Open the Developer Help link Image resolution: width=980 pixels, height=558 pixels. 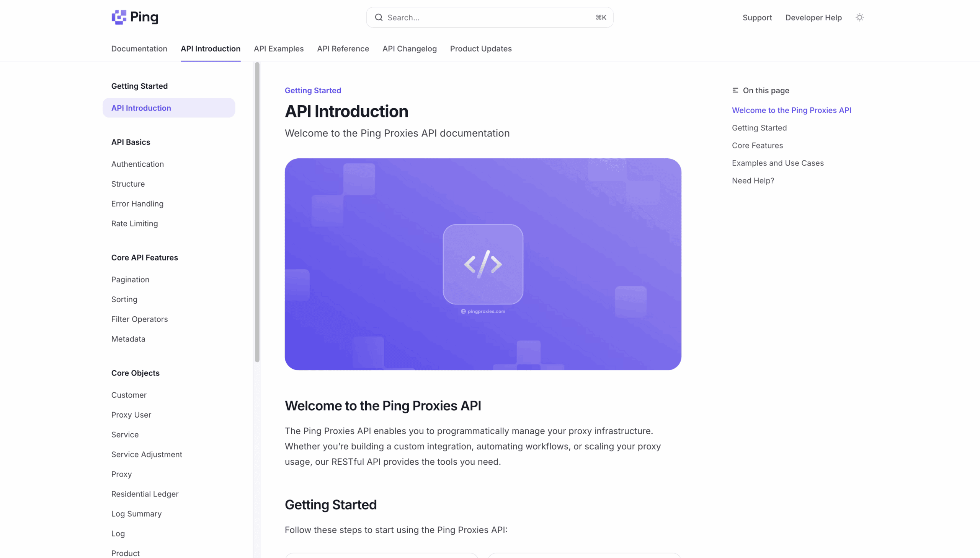(x=813, y=18)
